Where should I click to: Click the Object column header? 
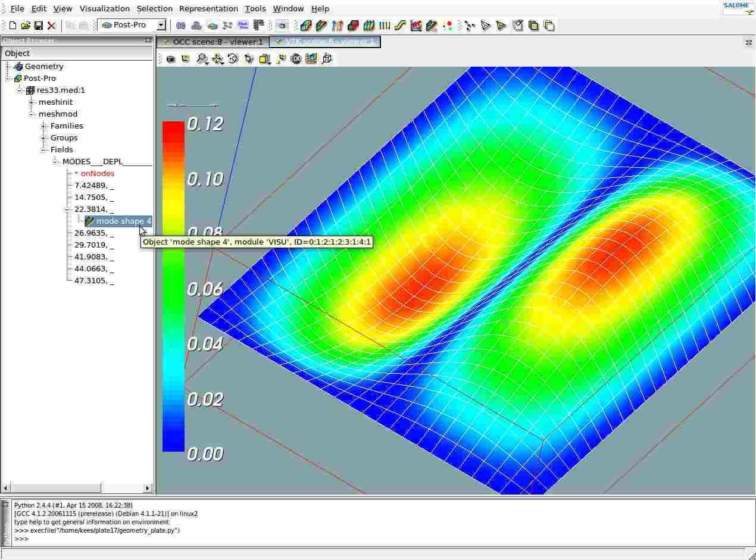point(77,53)
